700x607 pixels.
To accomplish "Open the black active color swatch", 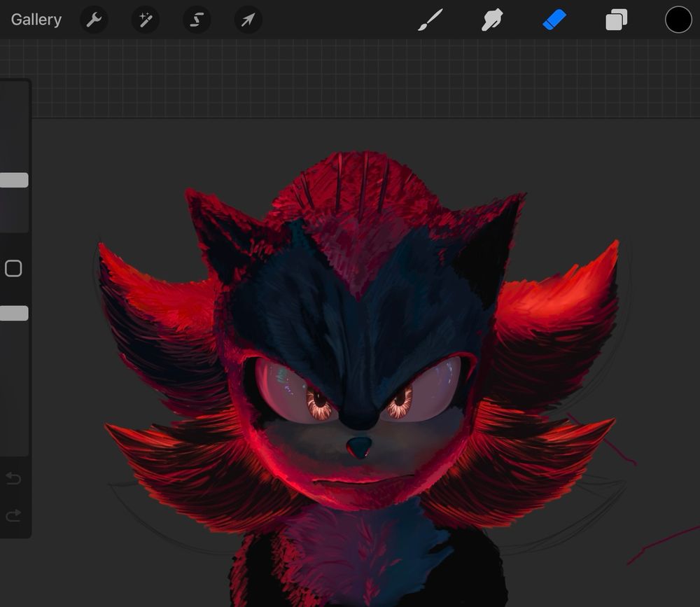I will (678, 20).
